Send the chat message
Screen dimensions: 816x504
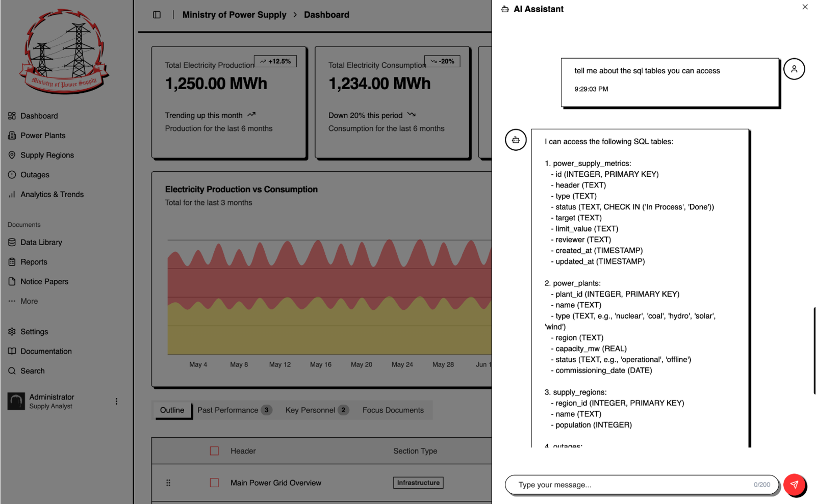coord(794,485)
